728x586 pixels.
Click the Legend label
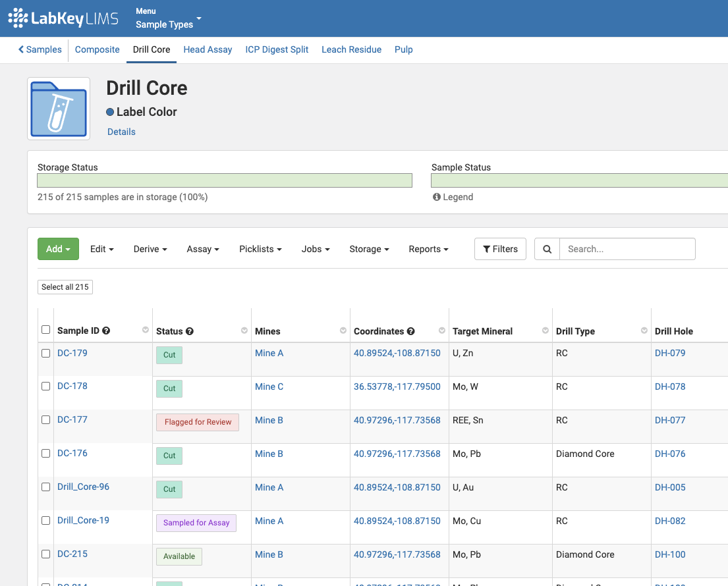(x=458, y=197)
